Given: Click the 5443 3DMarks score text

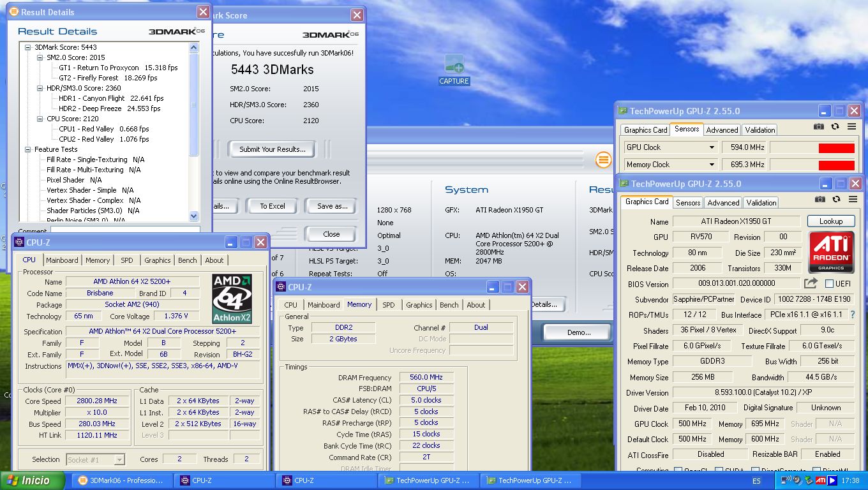Looking at the screenshot, I should tap(273, 70).
